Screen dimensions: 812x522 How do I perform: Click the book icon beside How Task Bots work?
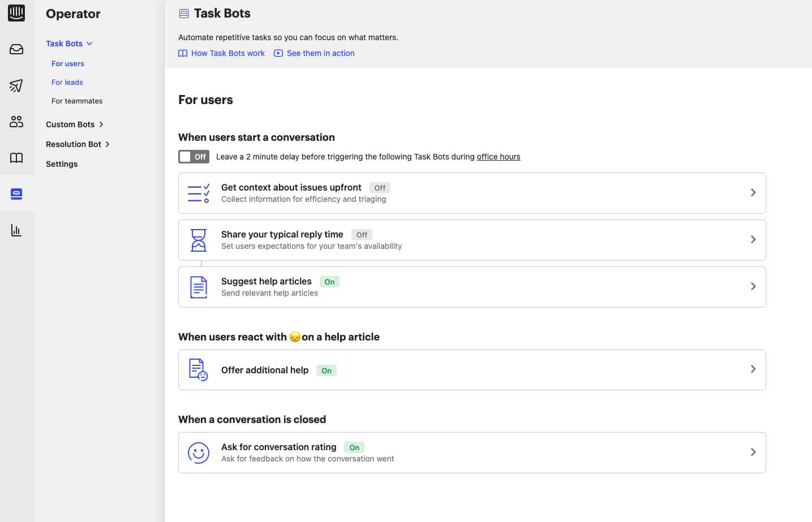coord(183,53)
